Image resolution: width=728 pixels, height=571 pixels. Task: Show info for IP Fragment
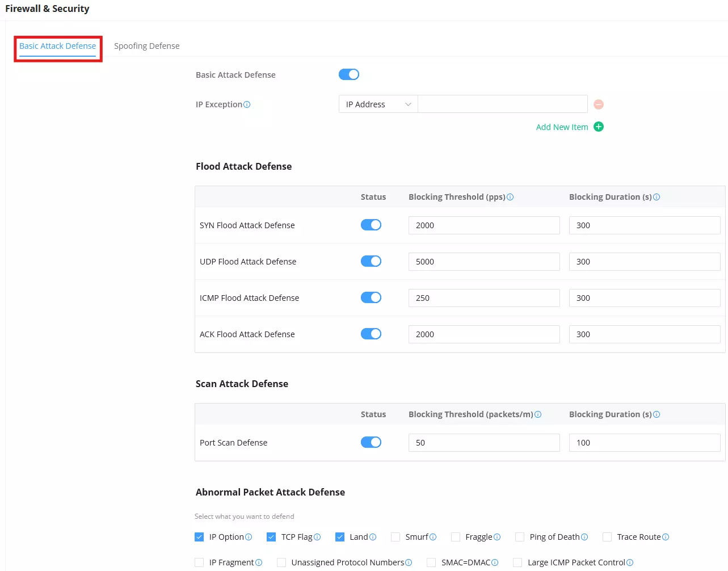click(259, 562)
